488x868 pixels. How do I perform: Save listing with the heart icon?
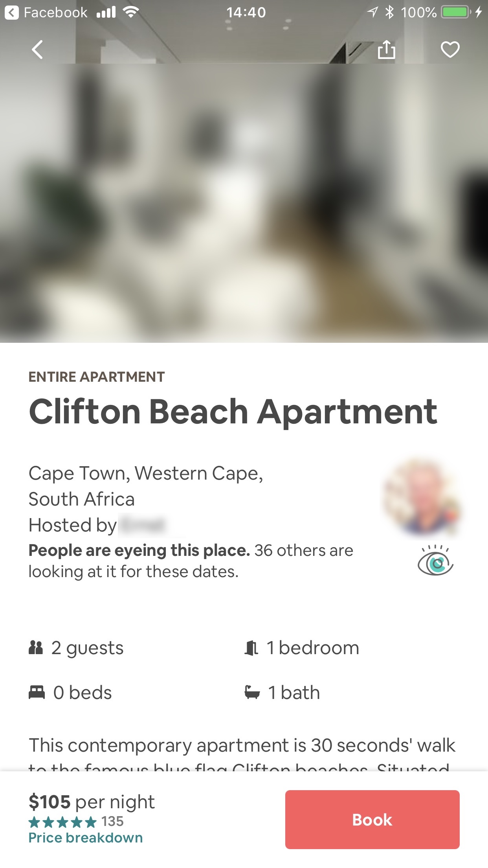450,50
